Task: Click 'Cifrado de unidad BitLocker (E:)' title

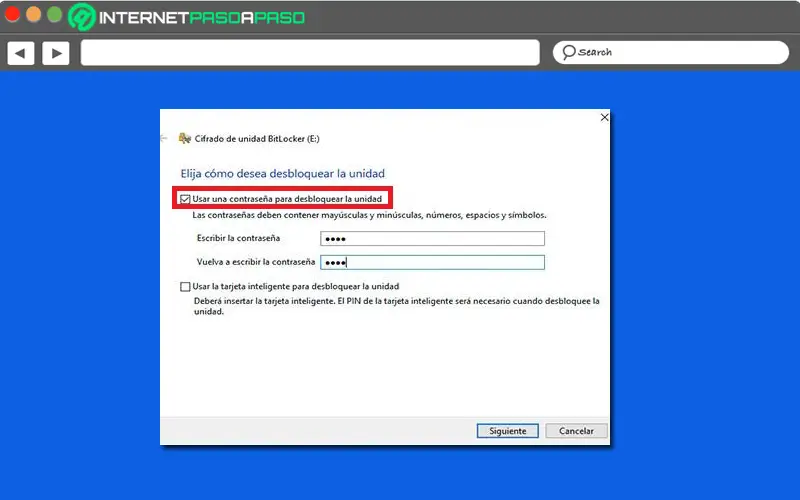Action: pos(257,139)
